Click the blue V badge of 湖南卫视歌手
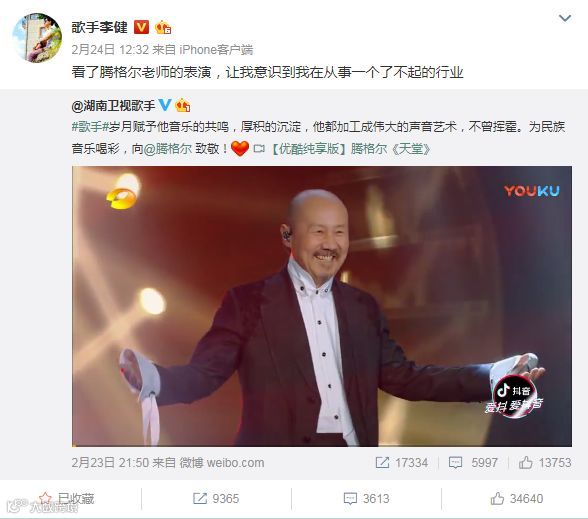 point(165,105)
